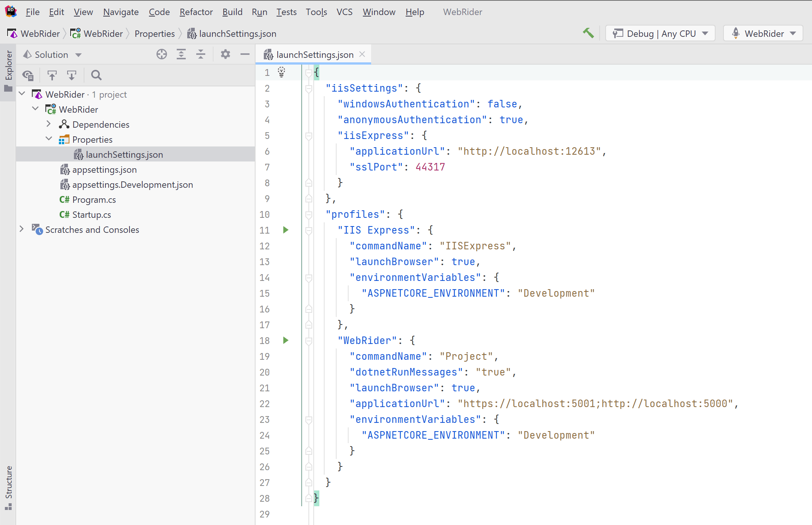812x525 pixels.
Task: Run WebRider profile via gutter play icon
Action: [x=286, y=340]
